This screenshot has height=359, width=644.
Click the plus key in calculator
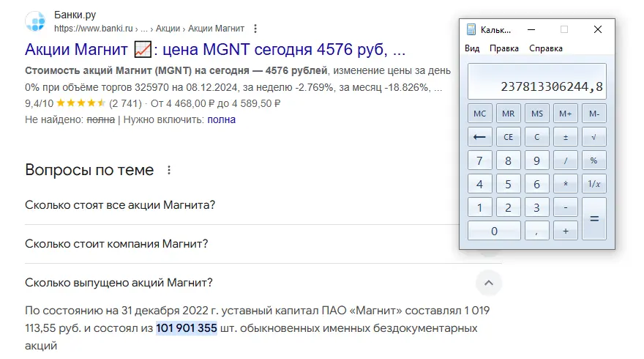[x=566, y=231]
